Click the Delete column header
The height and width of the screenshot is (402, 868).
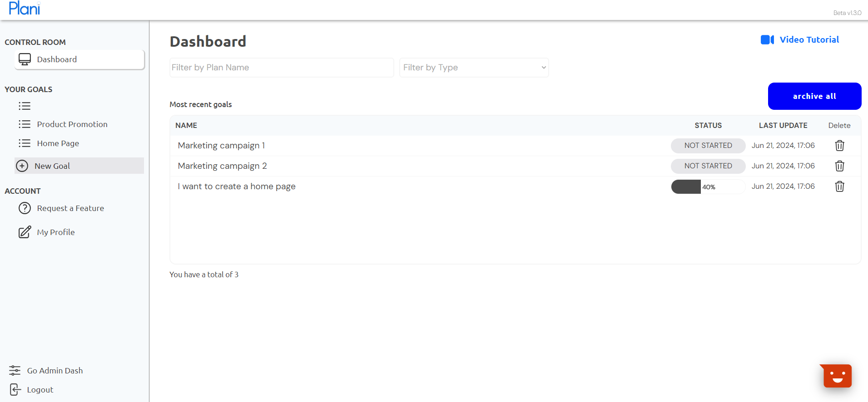839,126
